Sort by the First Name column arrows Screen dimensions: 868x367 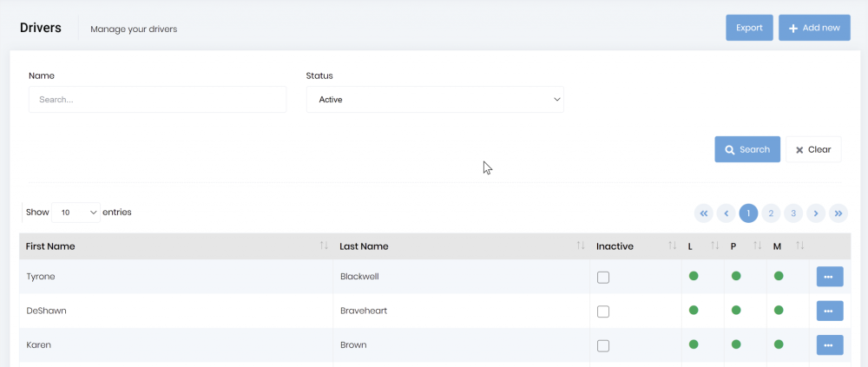pyautogui.click(x=323, y=246)
